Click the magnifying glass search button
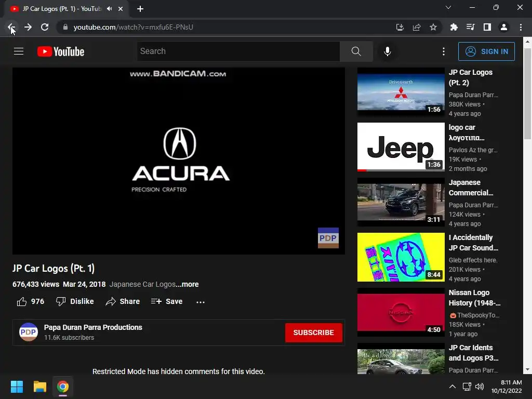This screenshot has width=532, height=399. (356, 51)
